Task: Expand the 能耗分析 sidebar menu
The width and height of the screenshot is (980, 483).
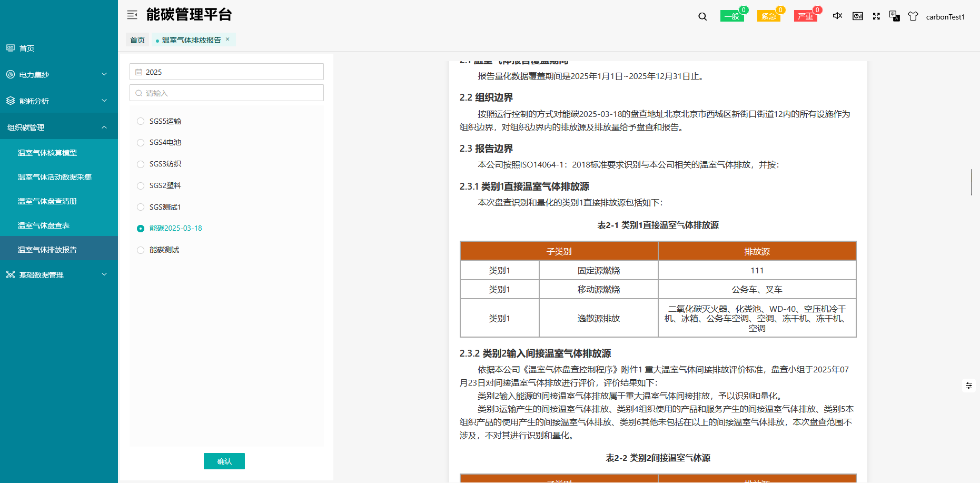Action: 58,101
